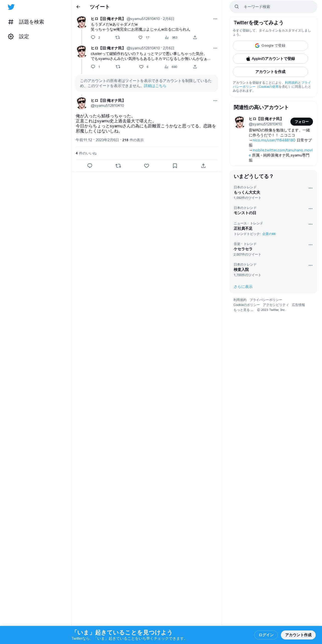Open 利用規約 link in signup text

point(291,83)
